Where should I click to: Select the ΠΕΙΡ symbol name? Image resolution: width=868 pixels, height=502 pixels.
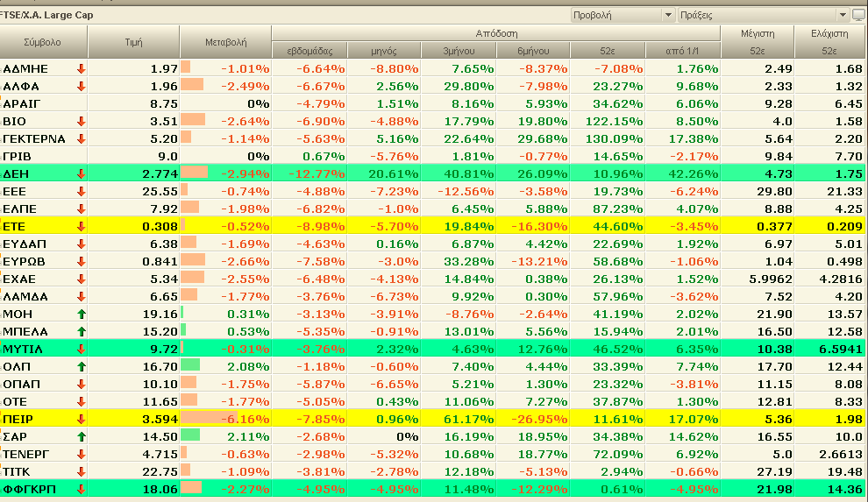18,420
